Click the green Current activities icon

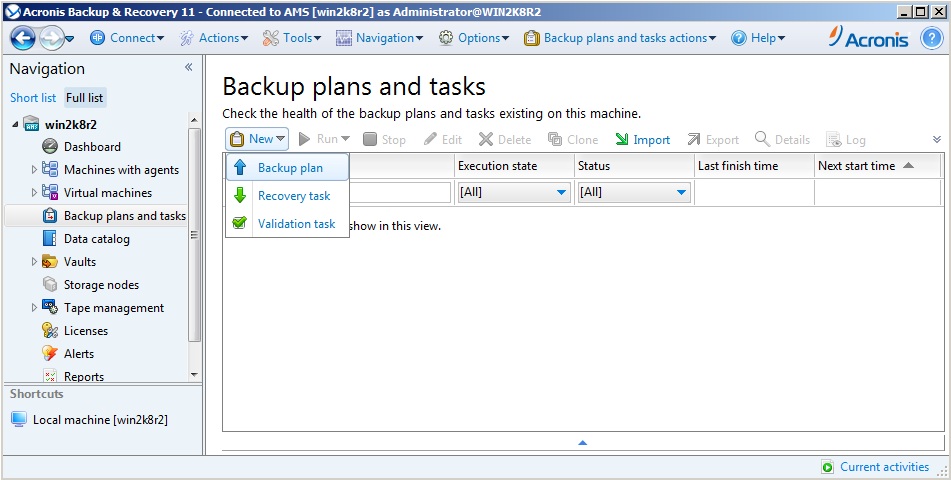(827, 467)
